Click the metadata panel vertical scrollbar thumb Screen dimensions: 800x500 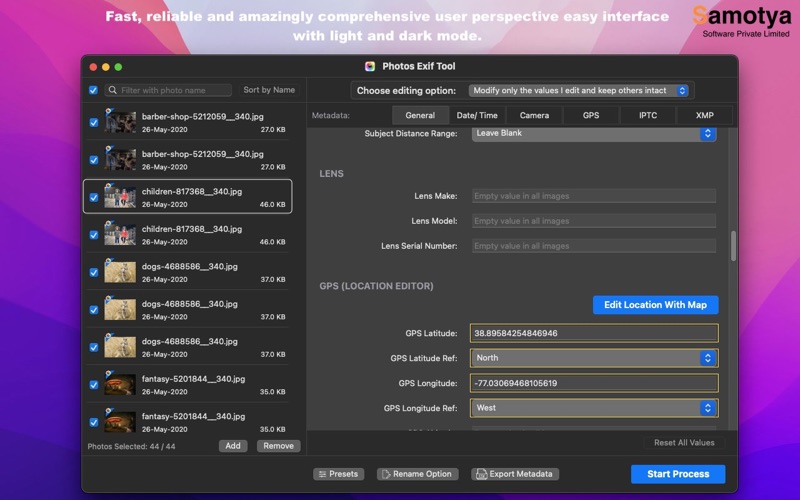pyautogui.click(x=733, y=246)
